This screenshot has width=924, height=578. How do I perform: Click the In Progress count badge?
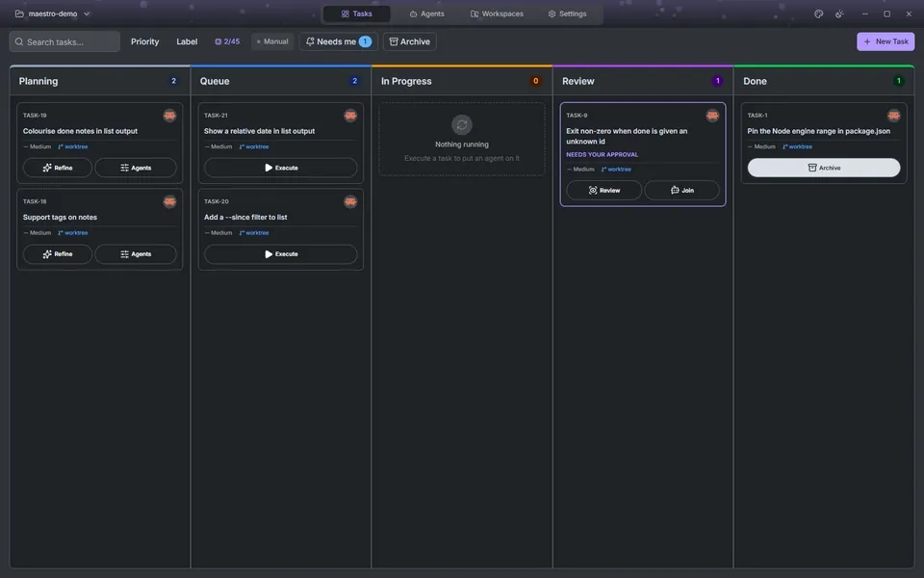(535, 81)
